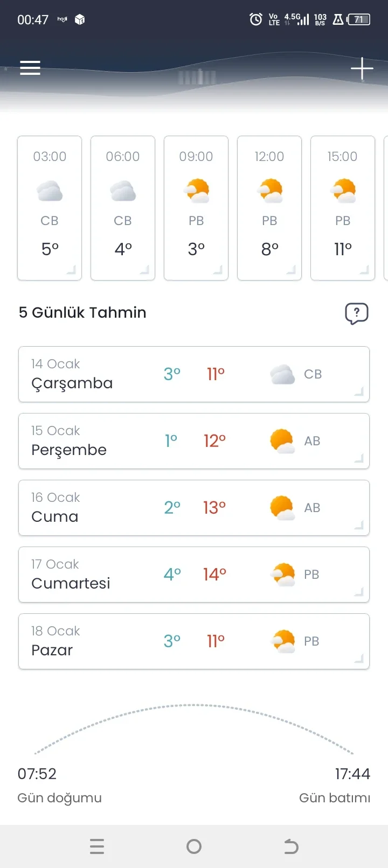388x868 pixels.
Task: Open the hamburger menu
Action: point(30,68)
